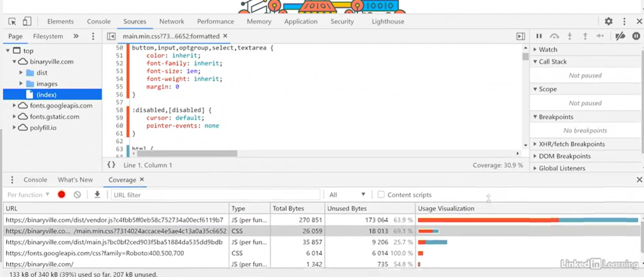
Task: Open the All coverage type dropdown
Action: point(347,195)
